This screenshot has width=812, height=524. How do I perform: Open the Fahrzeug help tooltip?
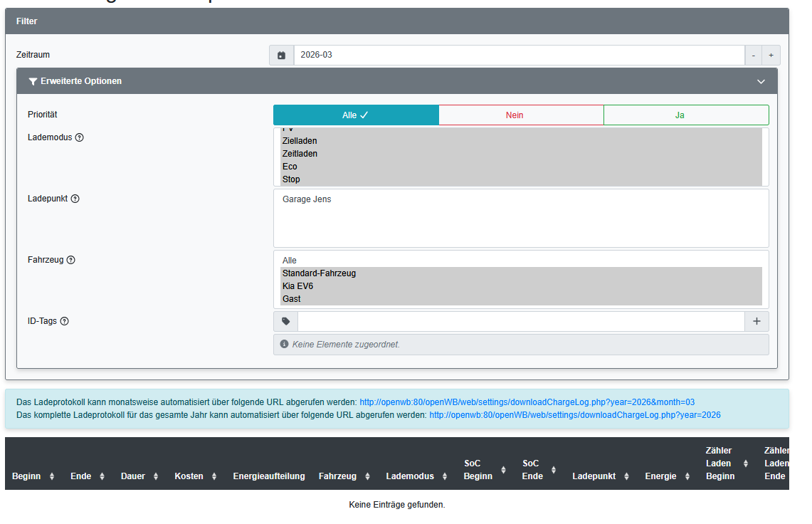pyautogui.click(x=70, y=260)
